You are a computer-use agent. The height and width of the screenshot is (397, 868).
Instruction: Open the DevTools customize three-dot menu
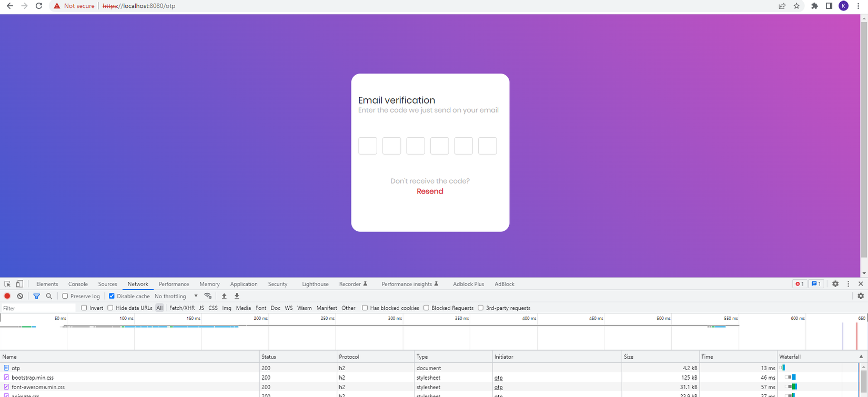point(848,284)
